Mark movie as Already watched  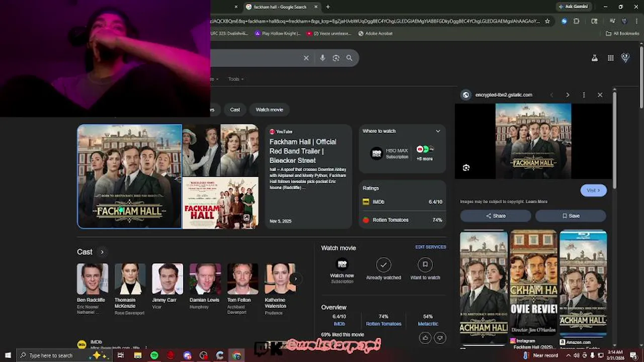[x=383, y=269]
